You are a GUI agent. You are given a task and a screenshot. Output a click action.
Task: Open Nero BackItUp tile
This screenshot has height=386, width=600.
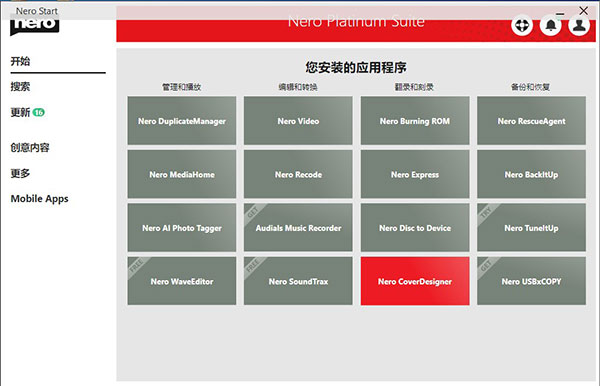pos(531,174)
